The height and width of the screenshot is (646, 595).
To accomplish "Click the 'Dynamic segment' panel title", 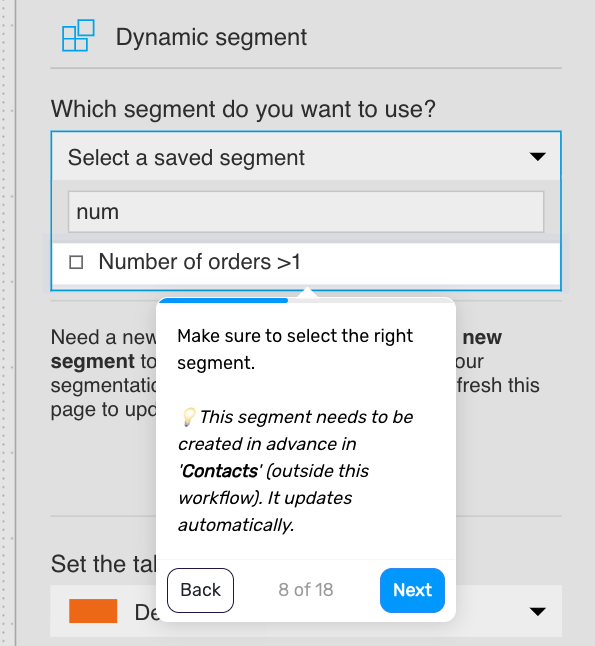I will [x=211, y=37].
